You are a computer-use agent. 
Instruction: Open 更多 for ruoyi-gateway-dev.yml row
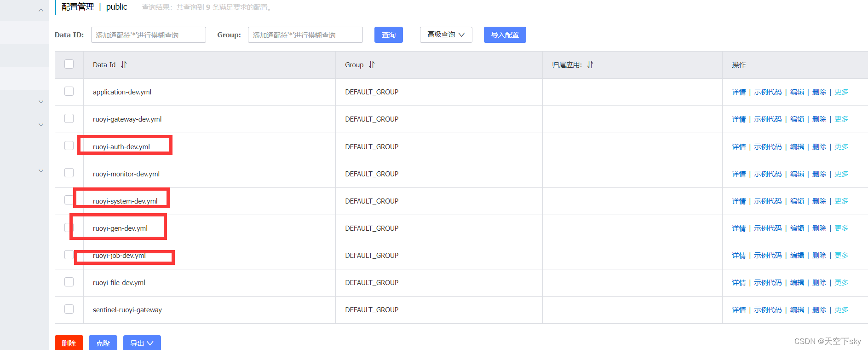coord(841,119)
